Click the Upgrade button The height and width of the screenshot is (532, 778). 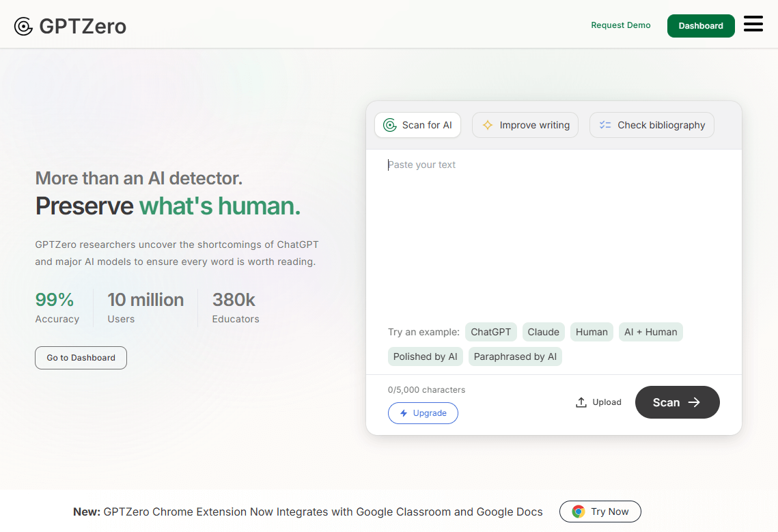point(423,413)
